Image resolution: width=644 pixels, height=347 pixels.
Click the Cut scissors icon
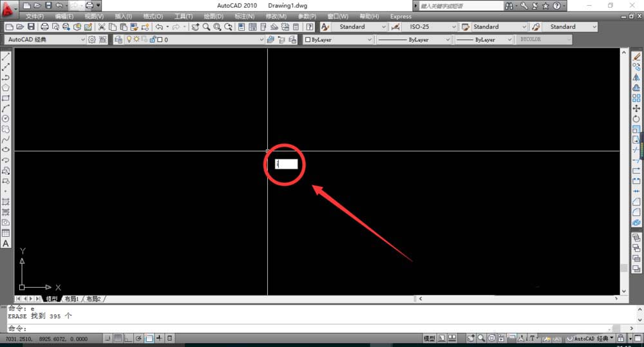[x=102, y=26]
